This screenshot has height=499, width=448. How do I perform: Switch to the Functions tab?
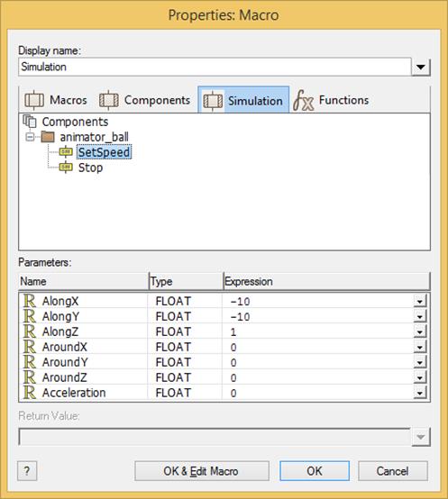coord(331,100)
